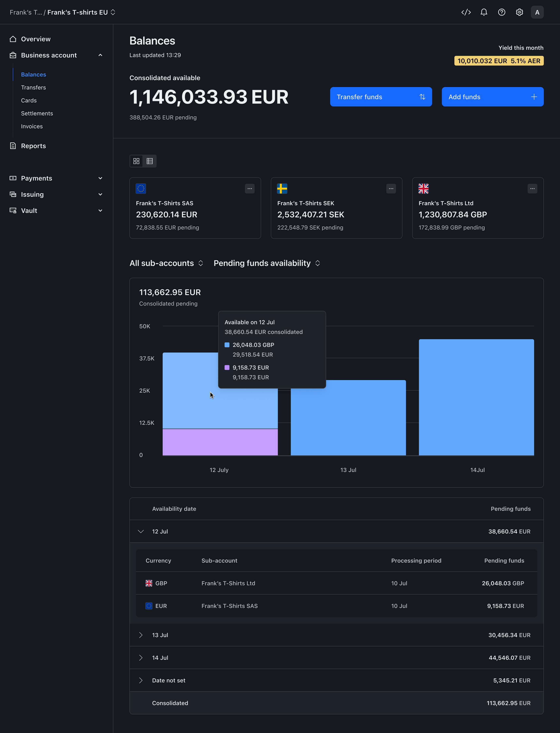Click the GBP row for Frank's T-Shirts Ltd

click(336, 583)
